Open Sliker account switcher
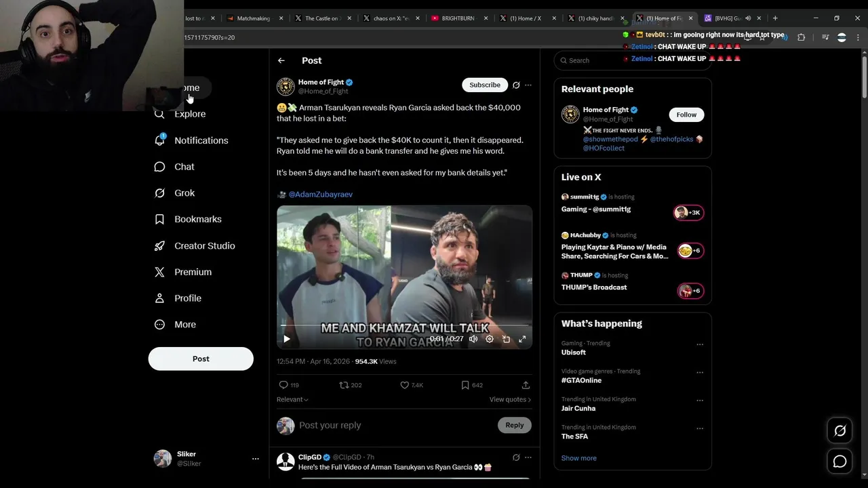 click(x=206, y=459)
